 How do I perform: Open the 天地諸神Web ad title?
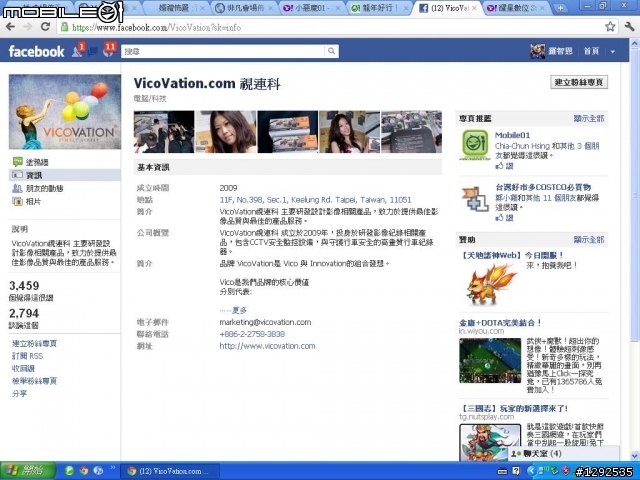coord(513,255)
